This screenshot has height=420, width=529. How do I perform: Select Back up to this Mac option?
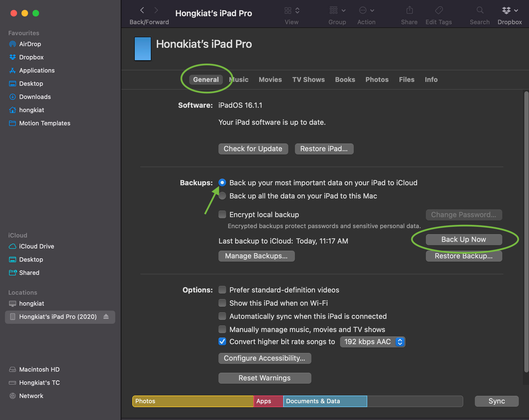tap(223, 196)
